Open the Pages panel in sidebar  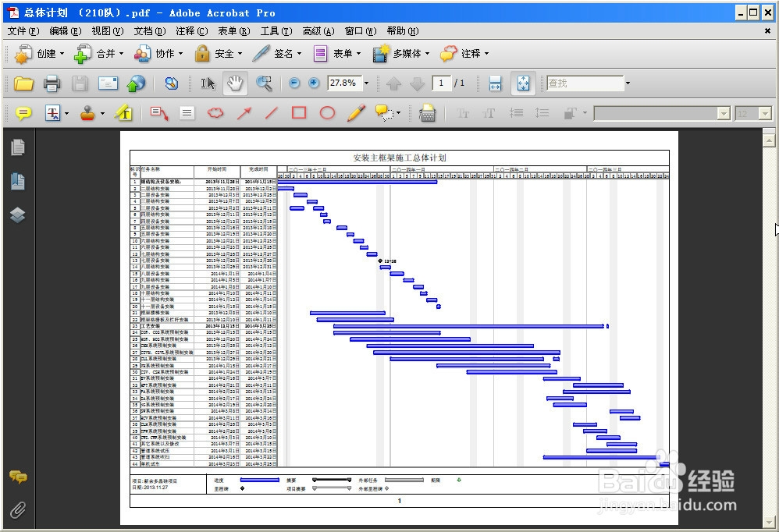pos(18,147)
